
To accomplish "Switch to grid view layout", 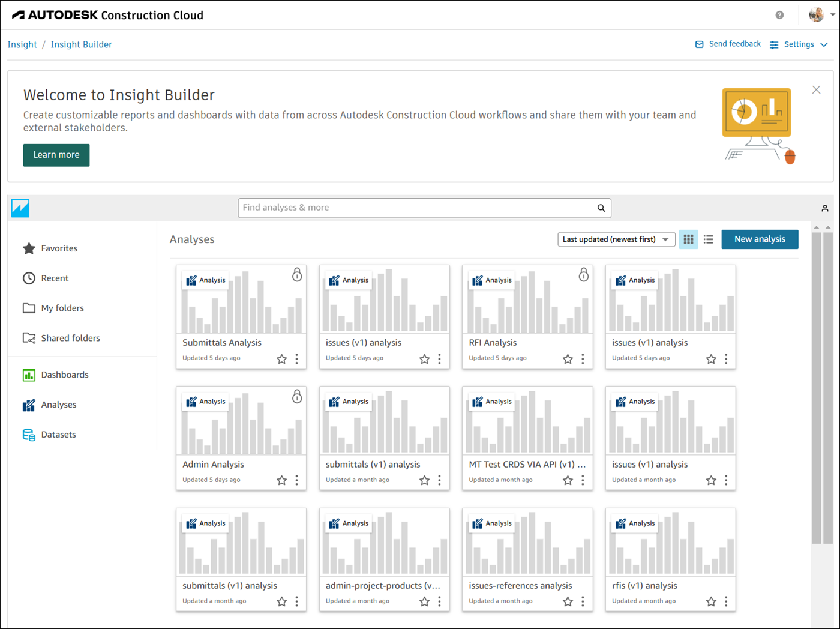I will (x=688, y=239).
